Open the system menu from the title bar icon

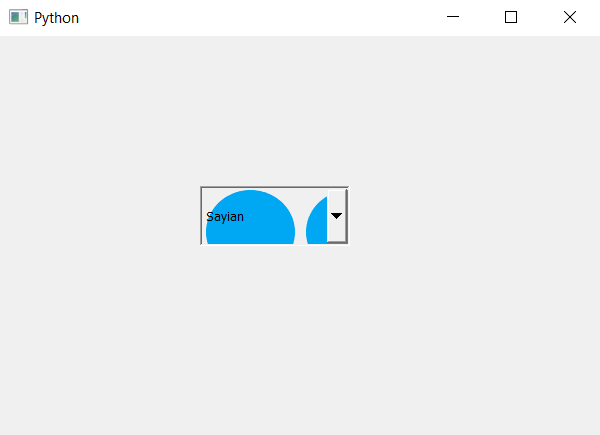coord(18,17)
